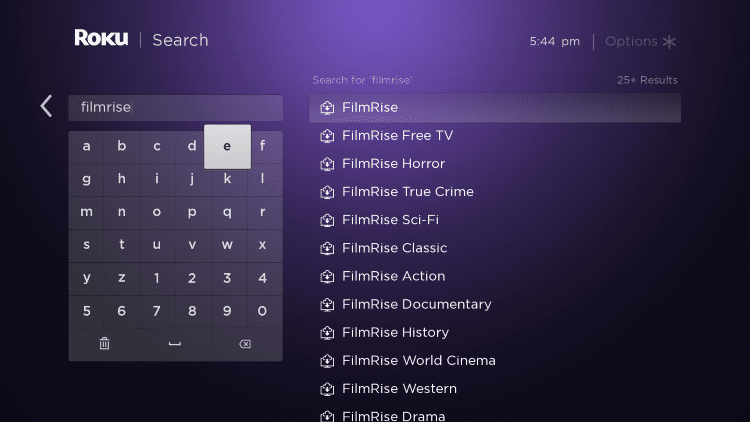Go back with the left chevron arrow
The width and height of the screenshot is (750, 422).
(x=46, y=106)
